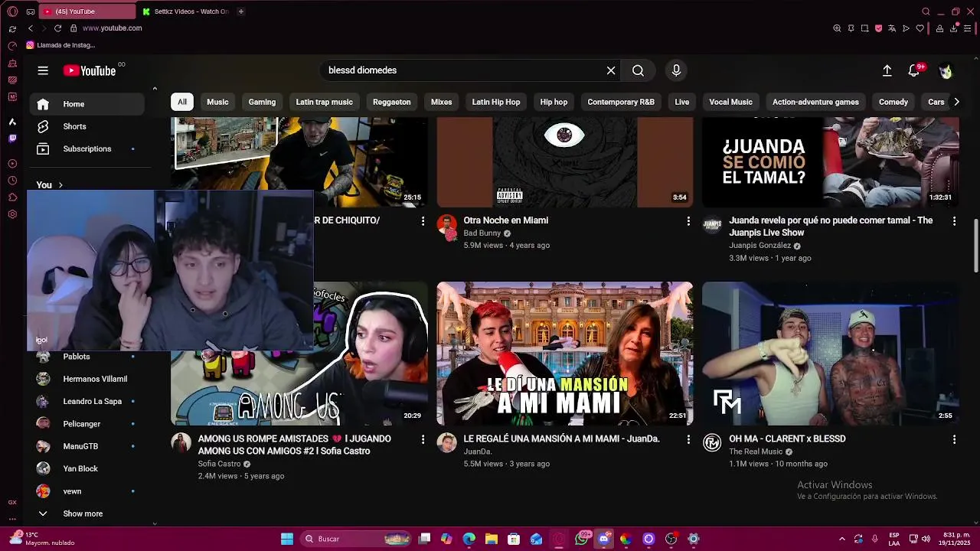Click the address bar www.youtube.com

(x=112, y=28)
